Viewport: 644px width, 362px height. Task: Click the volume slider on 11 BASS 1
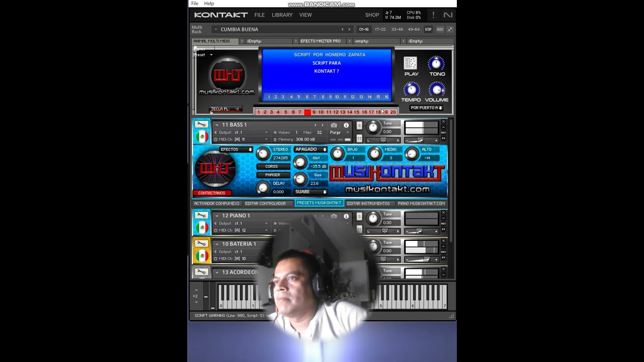click(421, 140)
